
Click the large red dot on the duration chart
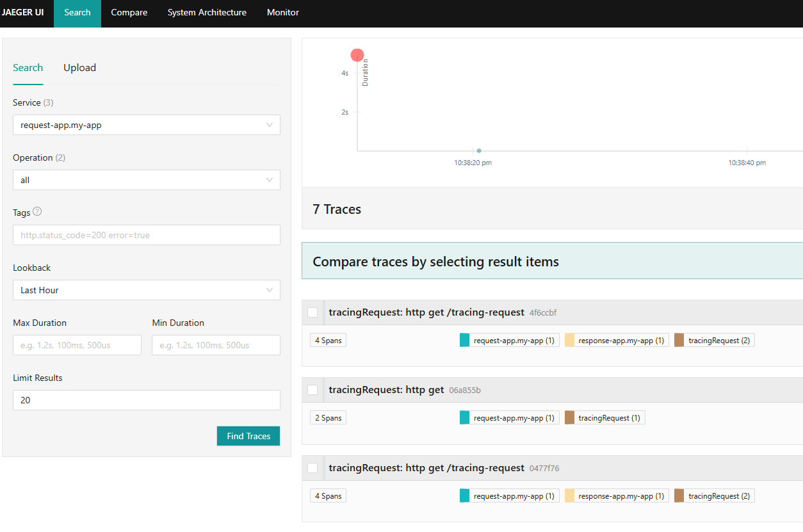357,55
